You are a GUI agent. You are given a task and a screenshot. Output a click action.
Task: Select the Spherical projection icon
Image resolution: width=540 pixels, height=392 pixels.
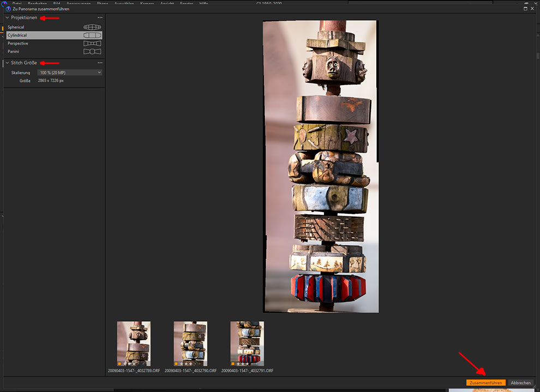[x=92, y=27]
